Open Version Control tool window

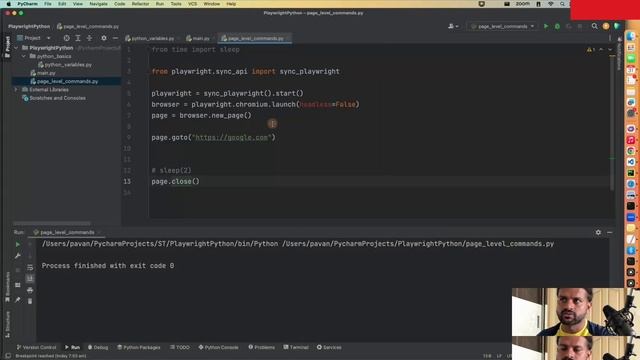[x=36, y=347]
